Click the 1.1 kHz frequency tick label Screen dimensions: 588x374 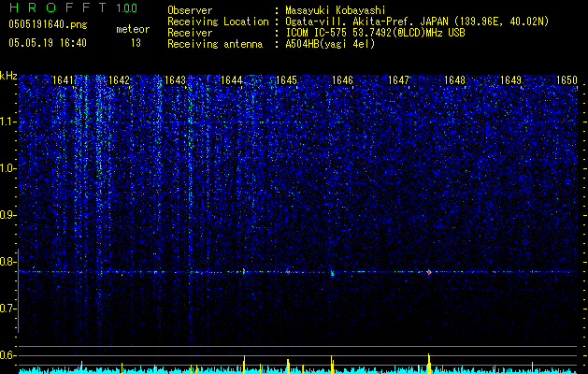point(8,122)
